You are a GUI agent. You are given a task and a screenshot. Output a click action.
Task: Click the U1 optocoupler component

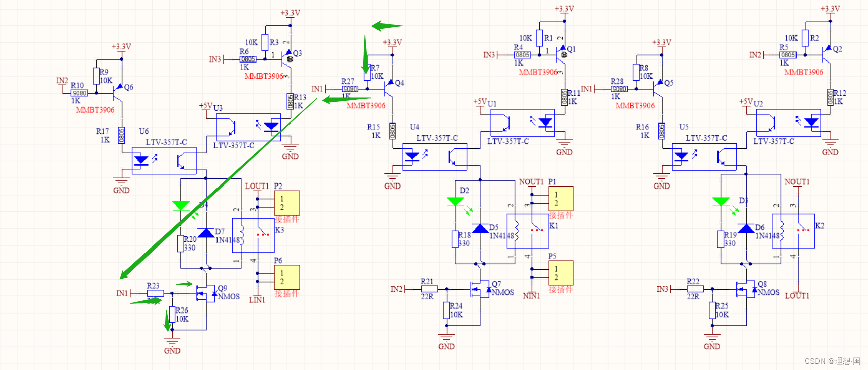coord(523,123)
